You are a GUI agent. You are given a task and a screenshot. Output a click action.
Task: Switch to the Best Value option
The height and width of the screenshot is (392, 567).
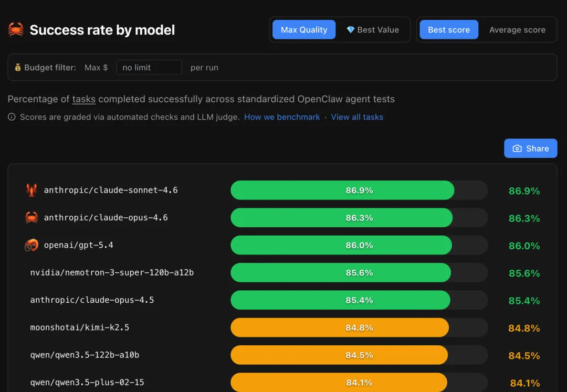pyautogui.click(x=373, y=29)
